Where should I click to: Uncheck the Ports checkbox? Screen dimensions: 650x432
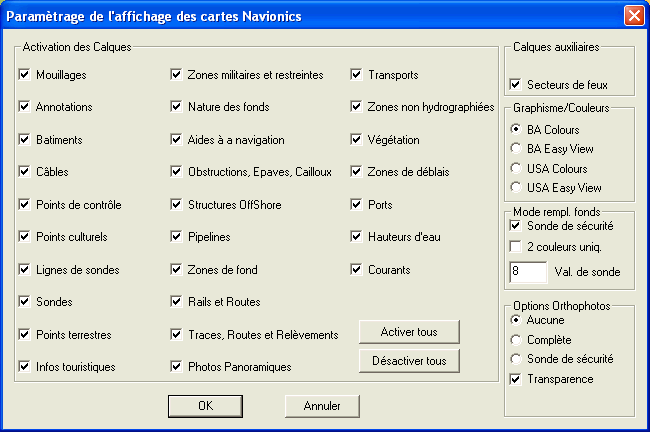coord(356,204)
